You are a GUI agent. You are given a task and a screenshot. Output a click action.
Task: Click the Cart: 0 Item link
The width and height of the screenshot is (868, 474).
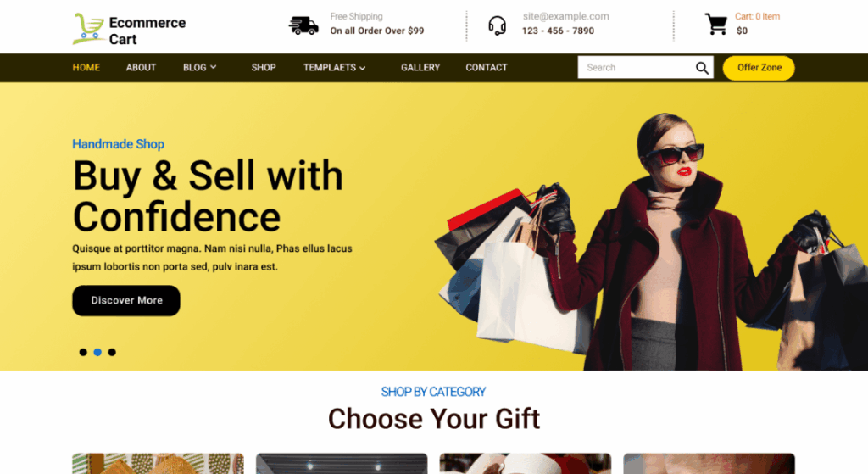(757, 17)
